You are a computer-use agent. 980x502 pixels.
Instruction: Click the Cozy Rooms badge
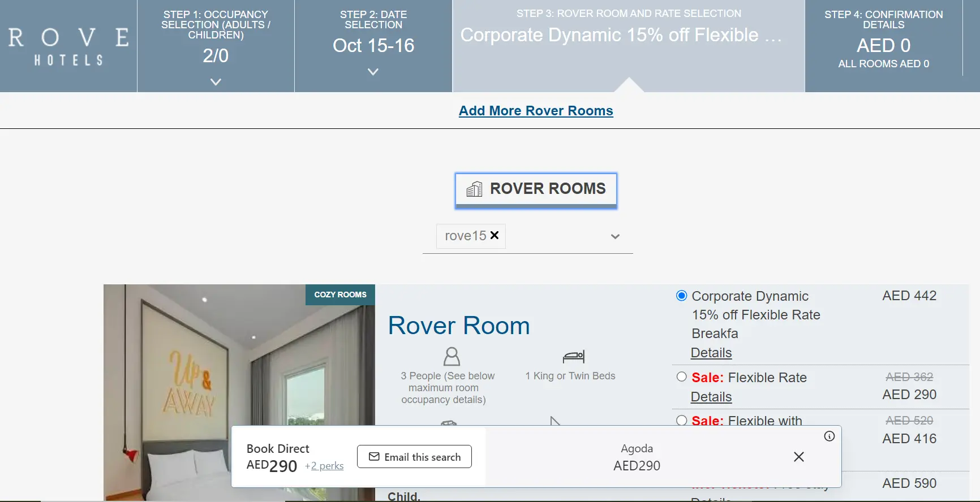click(x=340, y=295)
